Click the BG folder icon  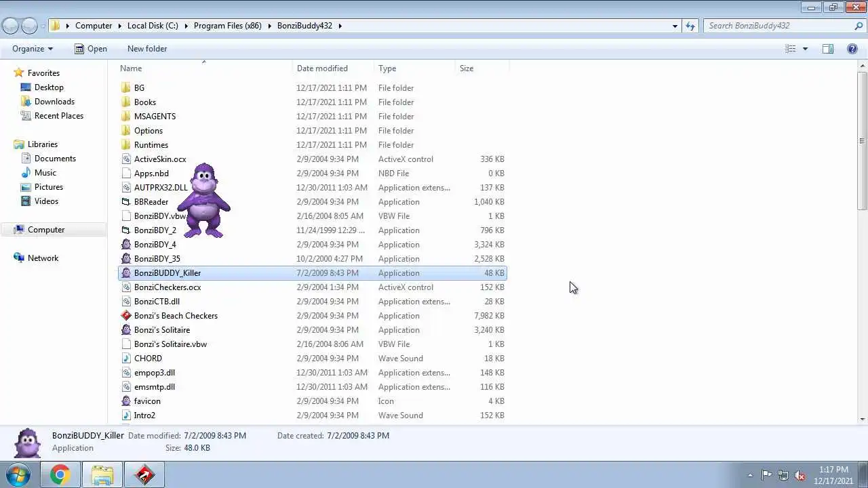coord(125,87)
